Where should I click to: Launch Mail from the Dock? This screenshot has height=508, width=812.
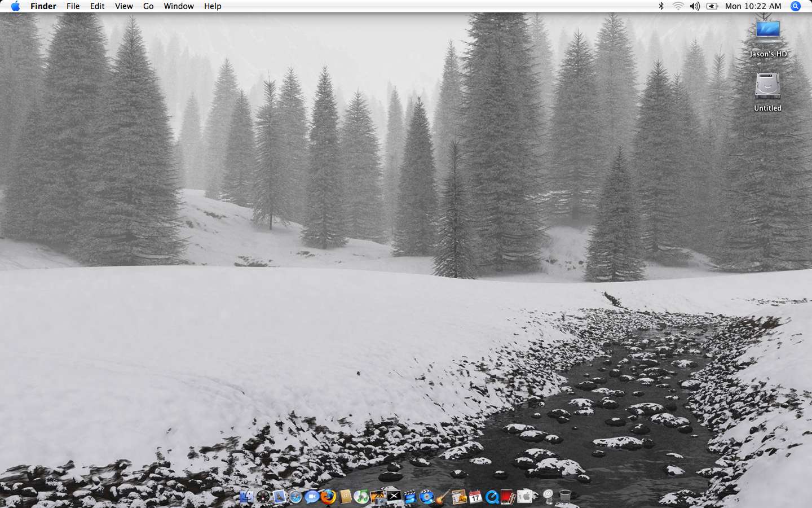click(279, 497)
